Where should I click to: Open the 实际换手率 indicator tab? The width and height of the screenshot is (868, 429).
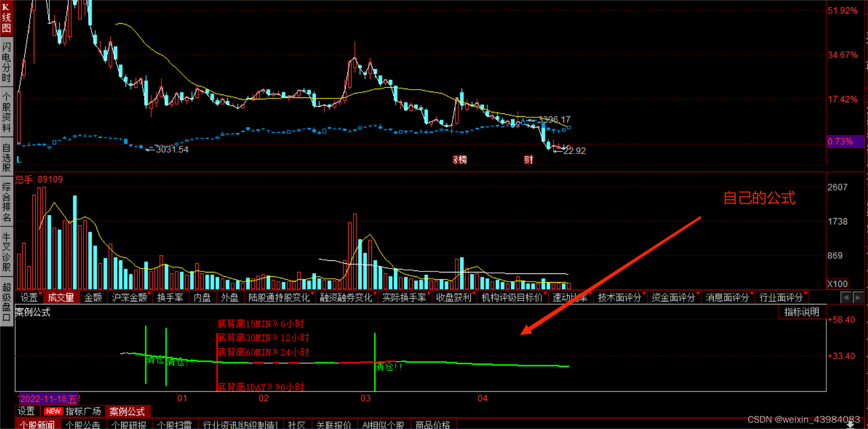404,298
